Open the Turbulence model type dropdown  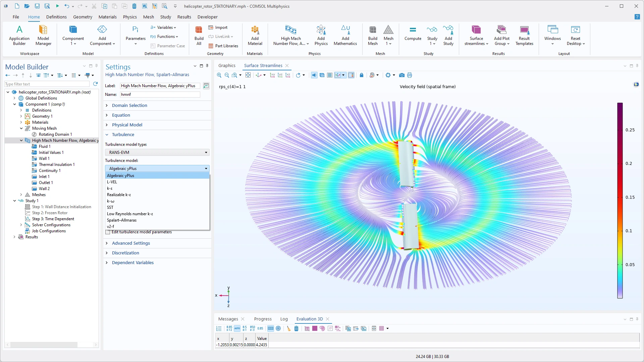pos(157,153)
